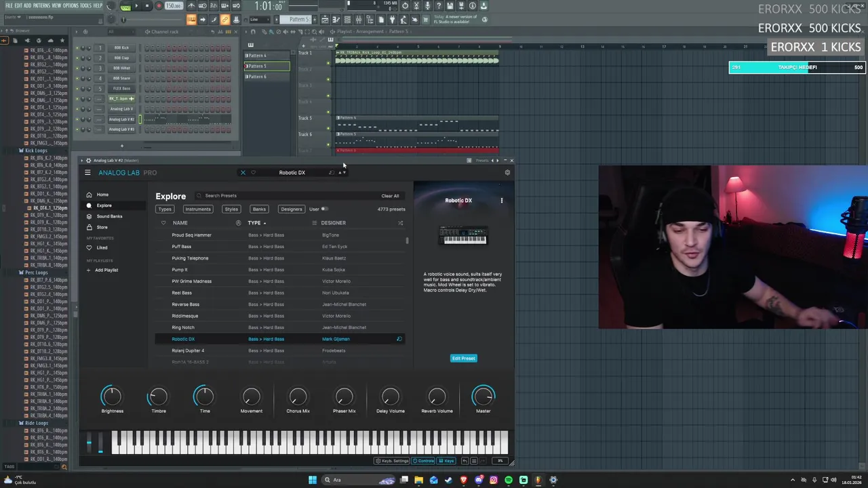Add a channel with the plus button

point(122,146)
